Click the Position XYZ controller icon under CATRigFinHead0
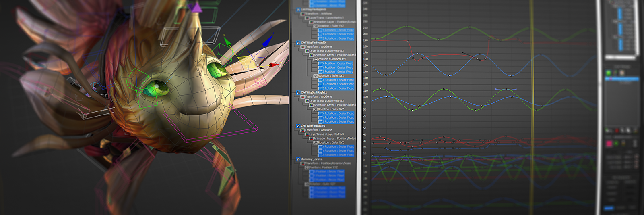 (x=316, y=59)
